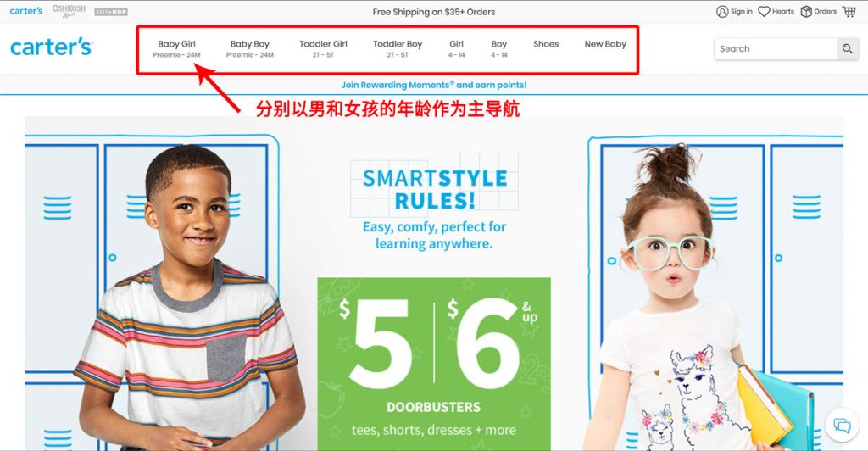The width and height of the screenshot is (868, 451).
Task: Expand Toddler Boy 2T-5T menu
Action: coord(398,48)
